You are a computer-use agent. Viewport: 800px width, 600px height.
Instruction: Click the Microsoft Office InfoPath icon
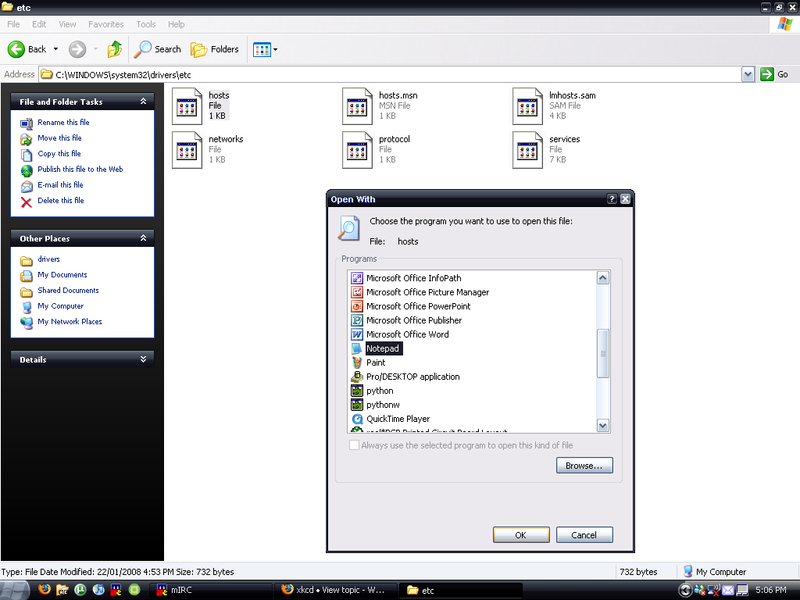tap(357, 278)
